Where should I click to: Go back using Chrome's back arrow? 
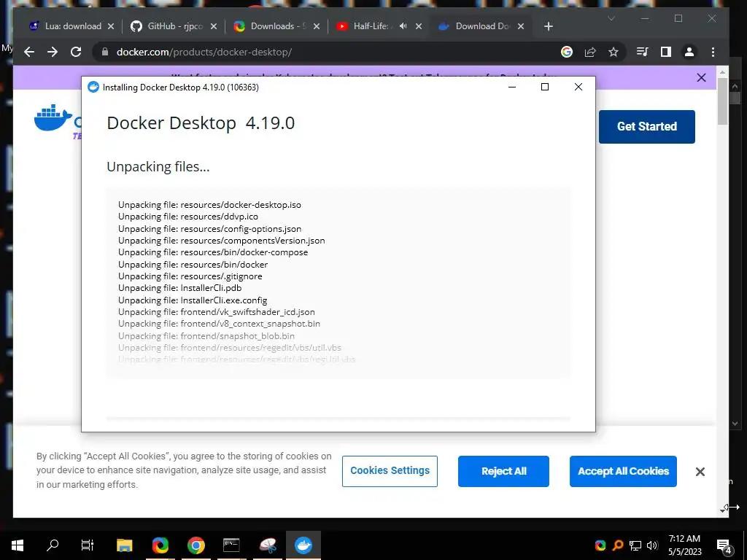(x=29, y=52)
